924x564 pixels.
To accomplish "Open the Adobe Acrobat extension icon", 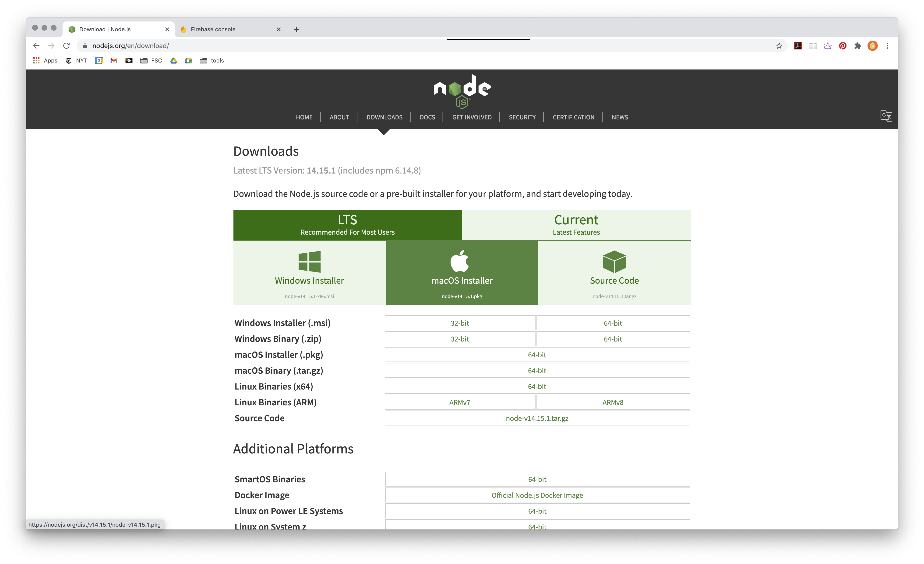I will pos(798,46).
